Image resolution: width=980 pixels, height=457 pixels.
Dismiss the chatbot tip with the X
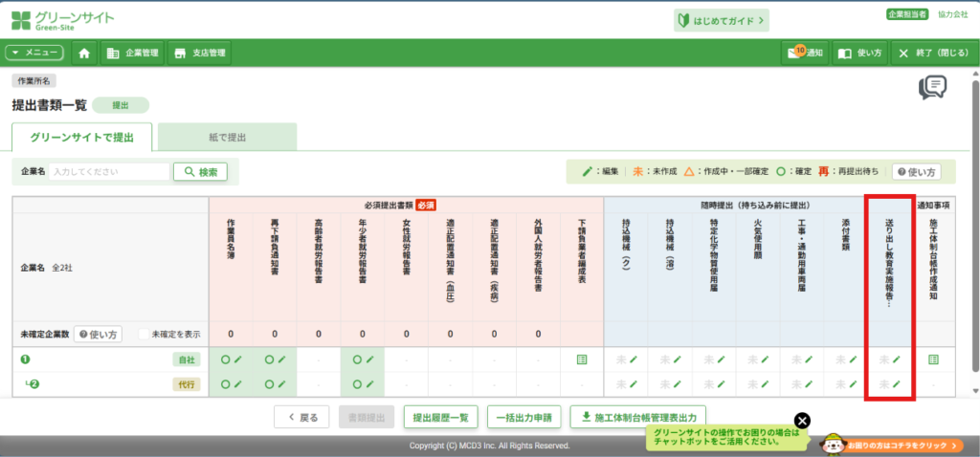803,420
